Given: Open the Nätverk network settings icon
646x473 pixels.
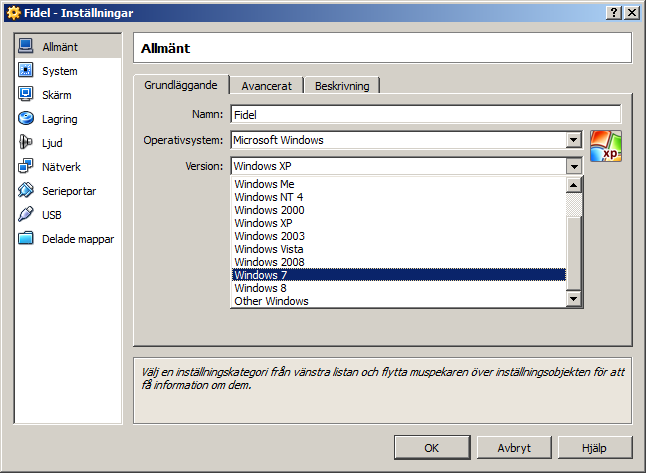Looking at the screenshot, I should 26,167.
